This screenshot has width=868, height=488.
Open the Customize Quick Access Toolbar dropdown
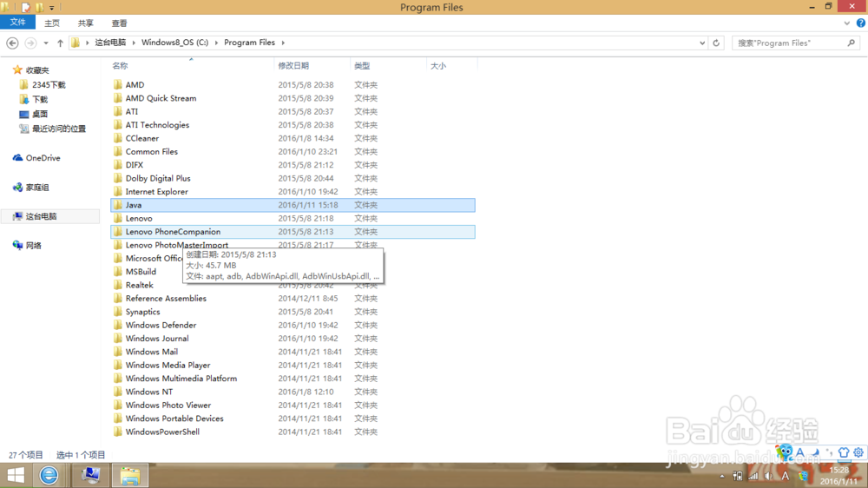51,8
